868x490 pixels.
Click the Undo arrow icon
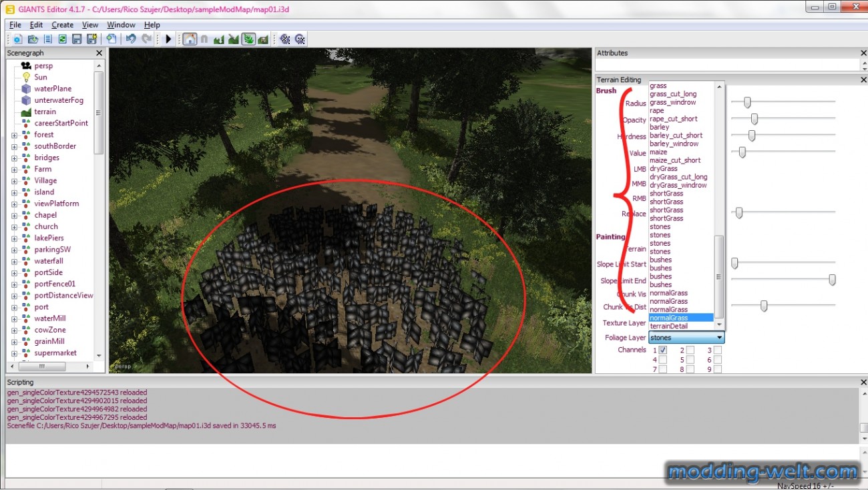pos(131,39)
